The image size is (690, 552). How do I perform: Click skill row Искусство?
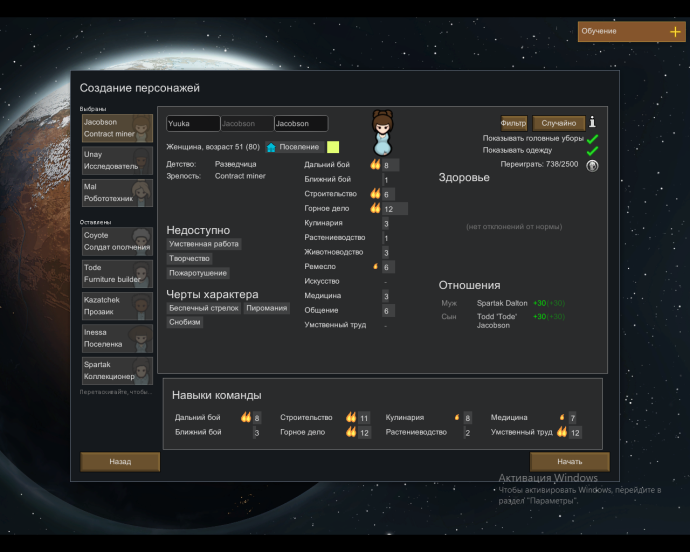348,281
